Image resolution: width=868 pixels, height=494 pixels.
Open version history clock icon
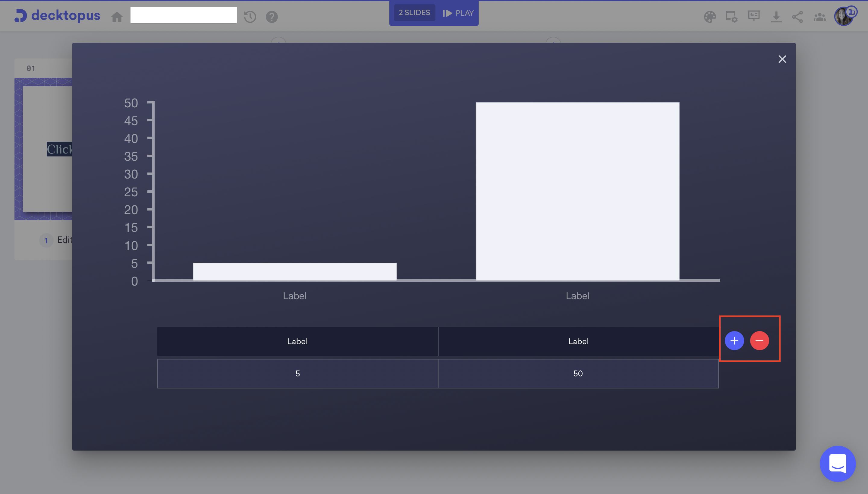pos(250,17)
